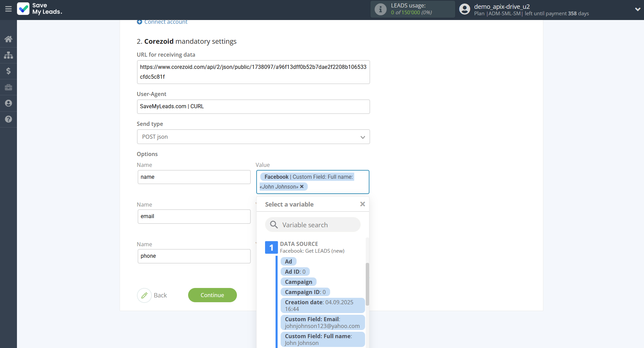Viewport: 644px width, 348px height.
Task: Click the LEADS usage info icon
Action: pos(380,9)
